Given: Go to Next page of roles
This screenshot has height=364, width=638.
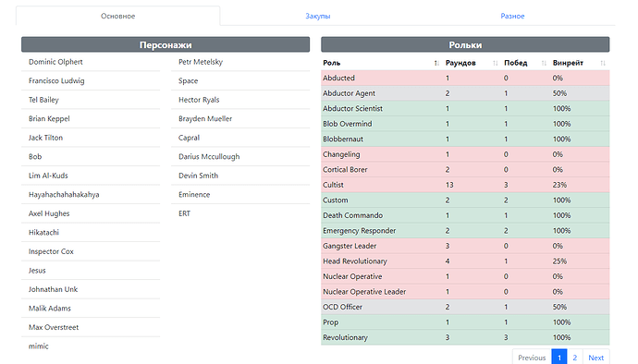Looking at the screenshot, I should pyautogui.click(x=595, y=358).
